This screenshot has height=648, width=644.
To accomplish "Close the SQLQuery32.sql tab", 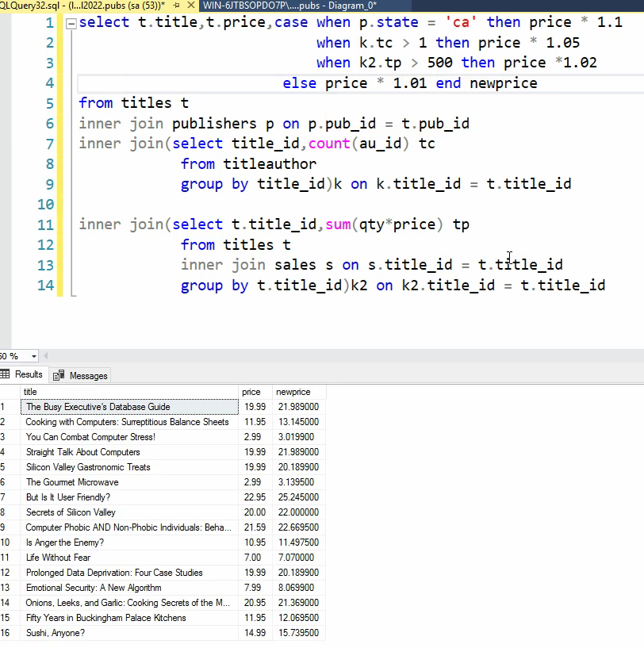I will (x=191, y=6).
